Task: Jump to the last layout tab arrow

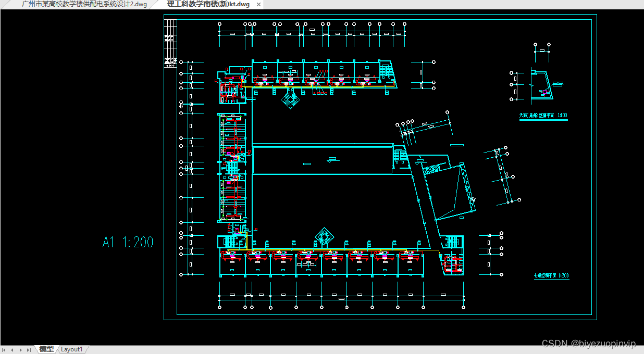Action: point(28,350)
